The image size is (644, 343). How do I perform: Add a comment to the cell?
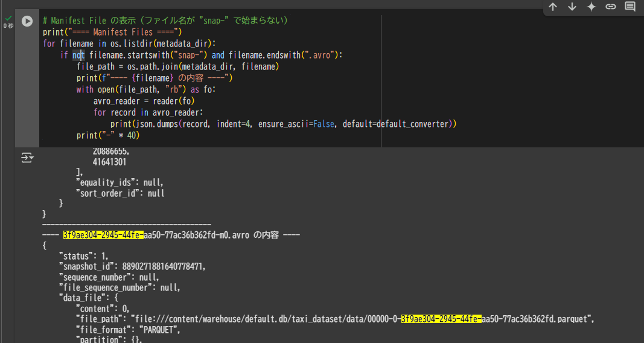(x=630, y=7)
